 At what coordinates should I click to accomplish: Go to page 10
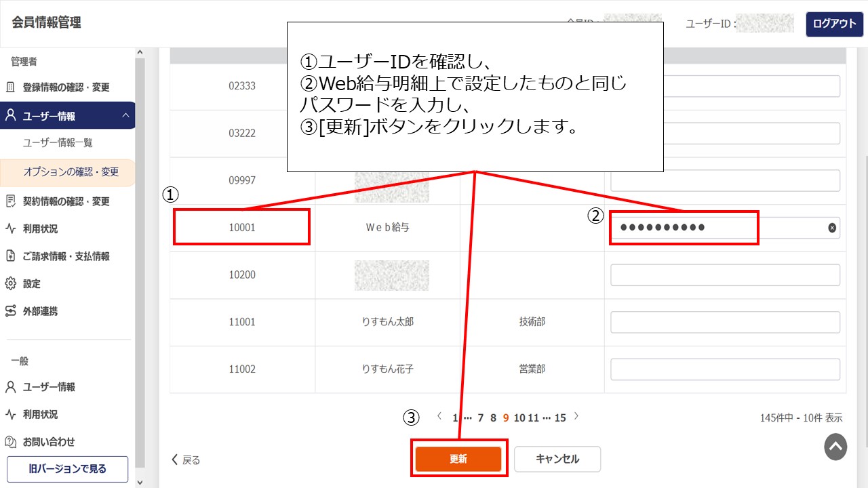(519, 418)
